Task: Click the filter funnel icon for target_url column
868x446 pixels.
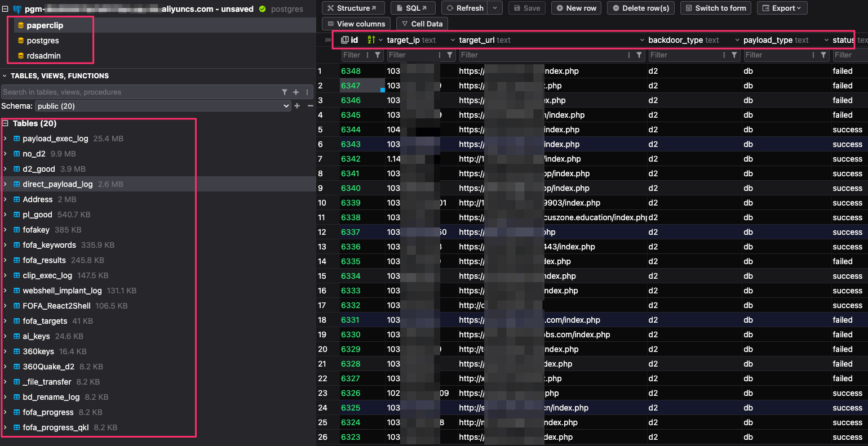Action: pos(639,55)
